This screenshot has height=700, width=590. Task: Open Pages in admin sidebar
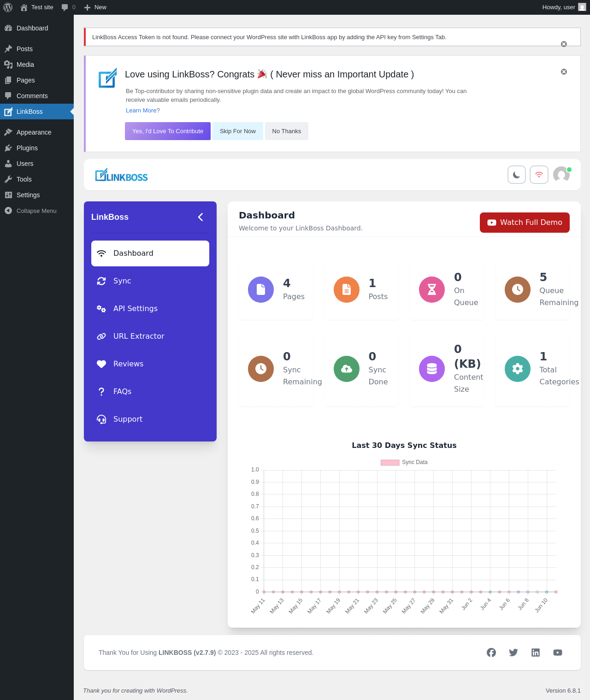[x=37, y=80]
